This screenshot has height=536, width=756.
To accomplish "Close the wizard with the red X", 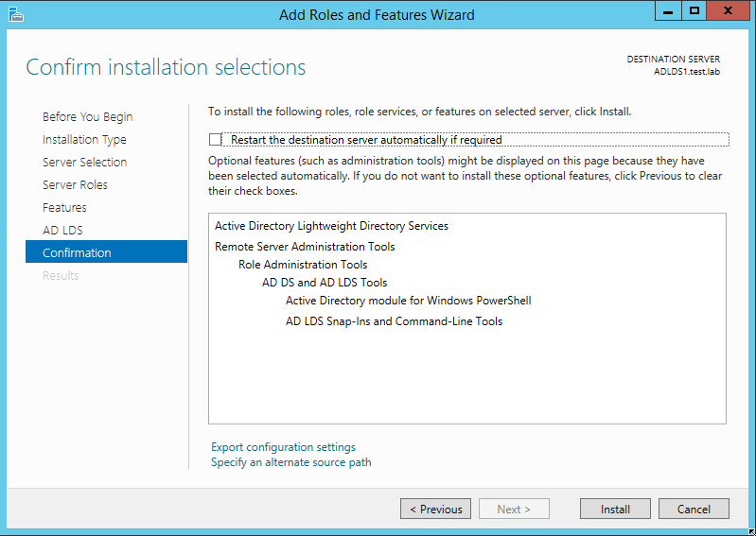I will coord(728,11).
